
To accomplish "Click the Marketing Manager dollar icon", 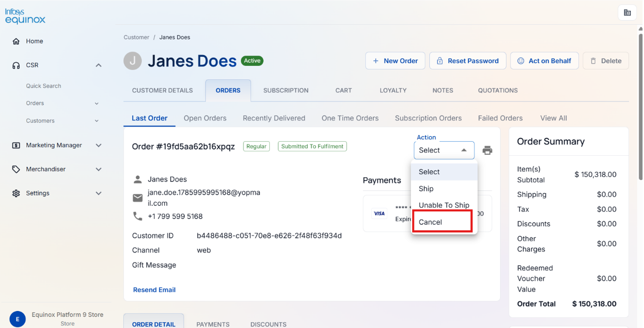I will (16, 145).
